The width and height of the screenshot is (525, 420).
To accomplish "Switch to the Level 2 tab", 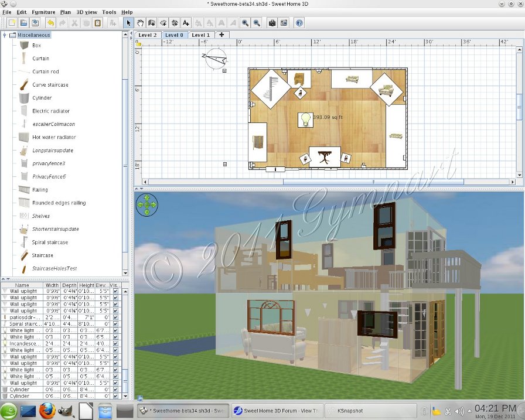I will [x=146, y=35].
